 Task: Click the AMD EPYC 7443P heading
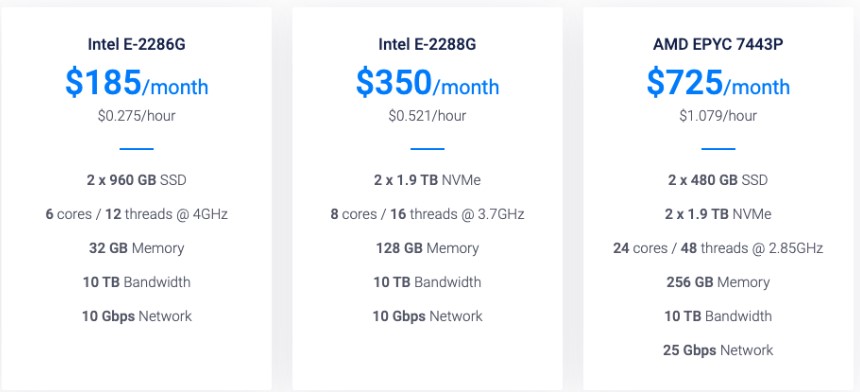click(x=718, y=44)
